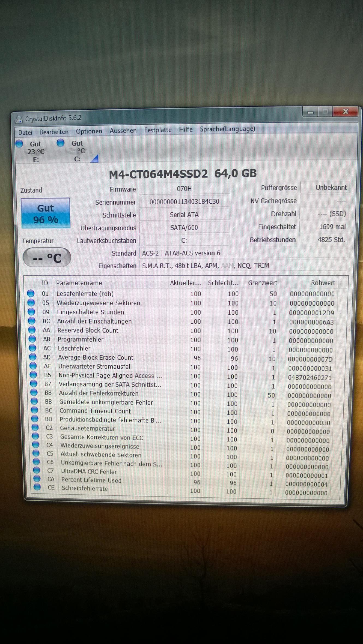Click the status orb for Command Timeout Count
363x644 pixels.
[x=34, y=410]
